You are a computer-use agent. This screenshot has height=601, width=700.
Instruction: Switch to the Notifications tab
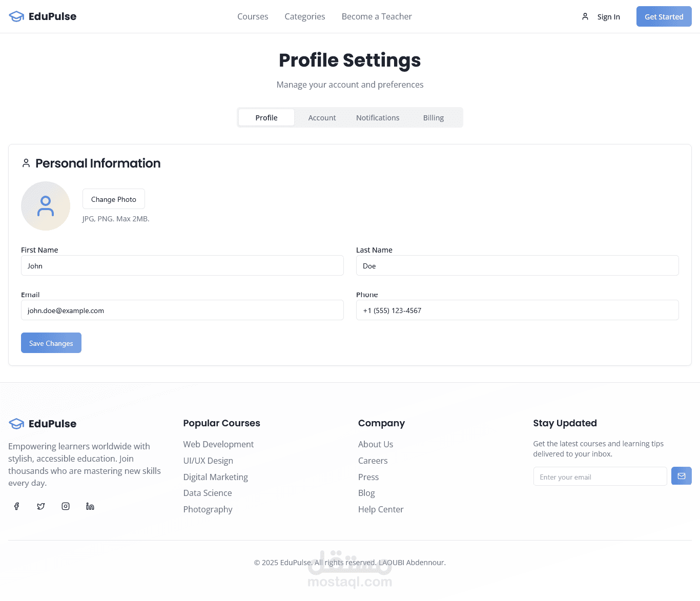click(378, 118)
